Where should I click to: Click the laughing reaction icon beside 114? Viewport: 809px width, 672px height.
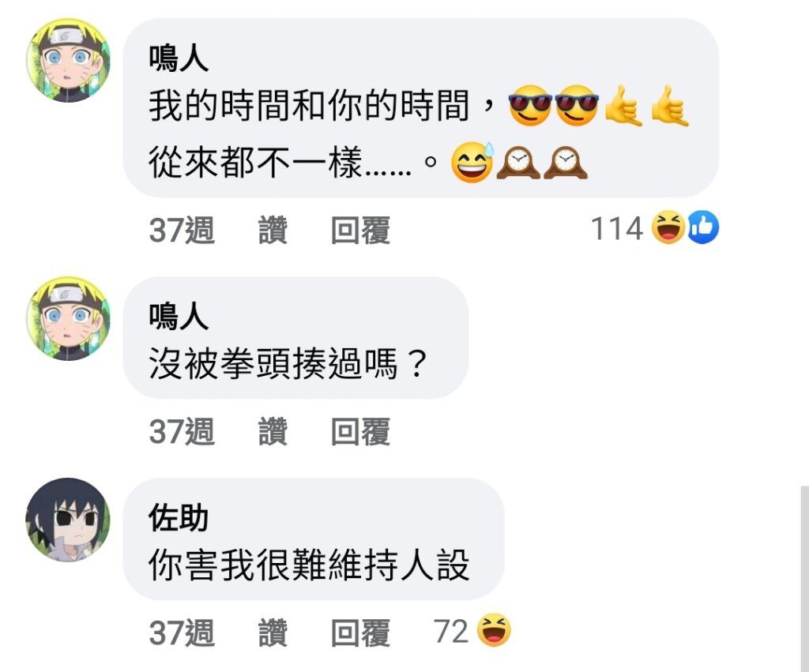click(x=668, y=227)
